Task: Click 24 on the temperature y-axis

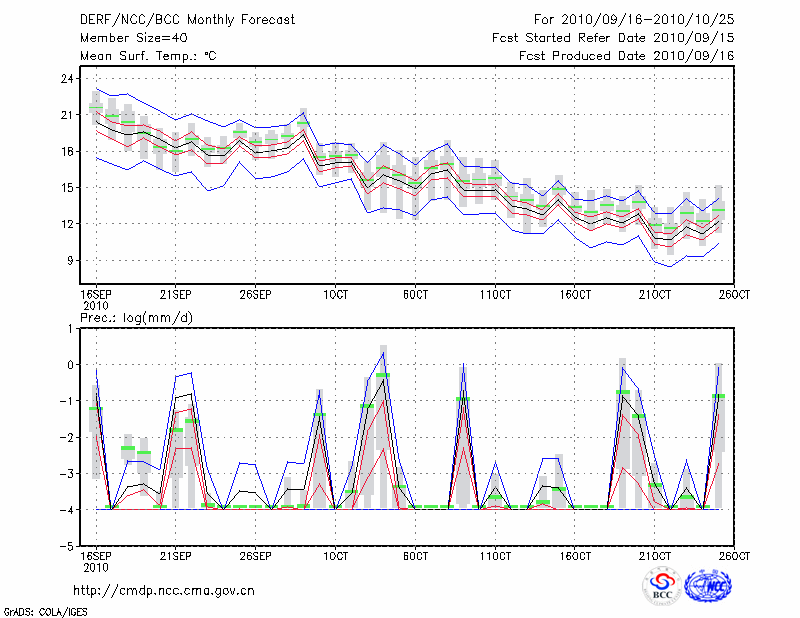Action: (x=68, y=79)
